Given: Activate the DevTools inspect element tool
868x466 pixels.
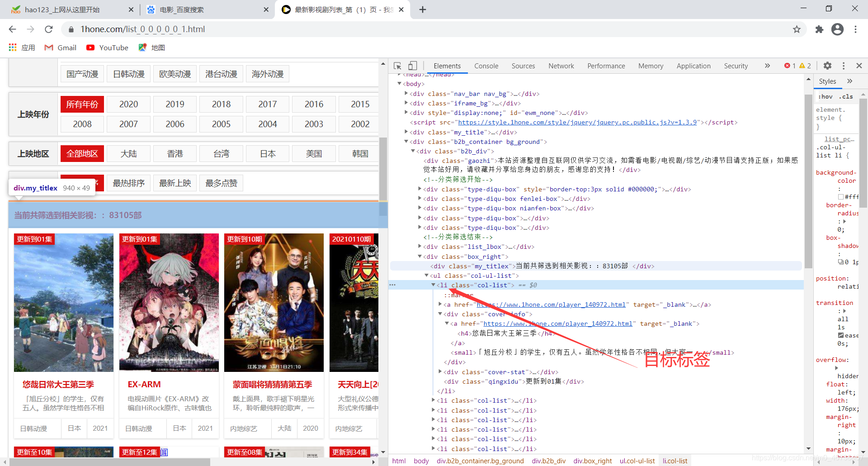Looking at the screenshot, I should tap(398, 66).
